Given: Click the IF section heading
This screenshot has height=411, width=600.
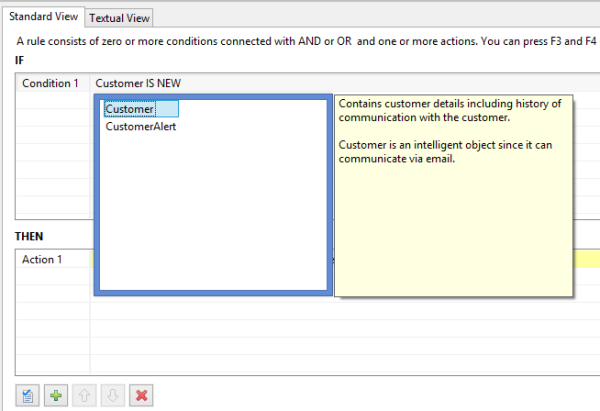Looking at the screenshot, I should pyautogui.click(x=20, y=60).
